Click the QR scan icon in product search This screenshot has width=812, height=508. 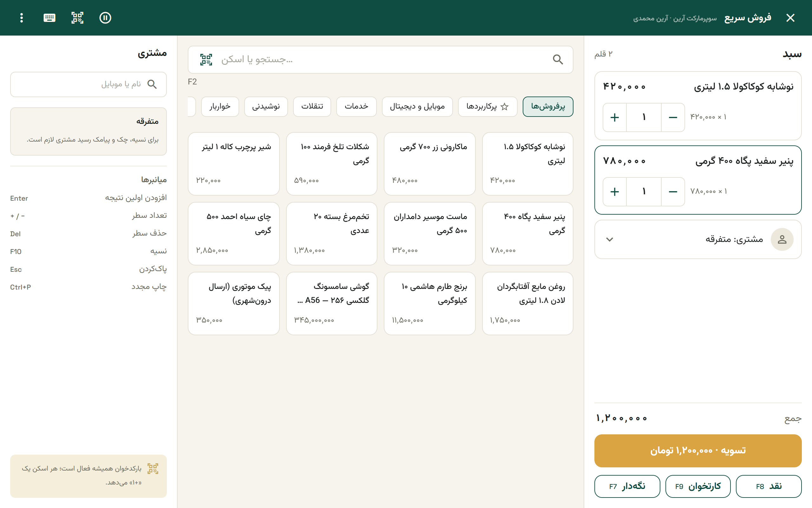(x=206, y=59)
